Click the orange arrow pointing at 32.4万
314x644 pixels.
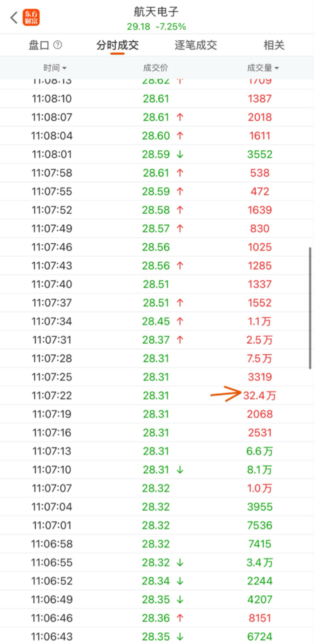pos(226,395)
